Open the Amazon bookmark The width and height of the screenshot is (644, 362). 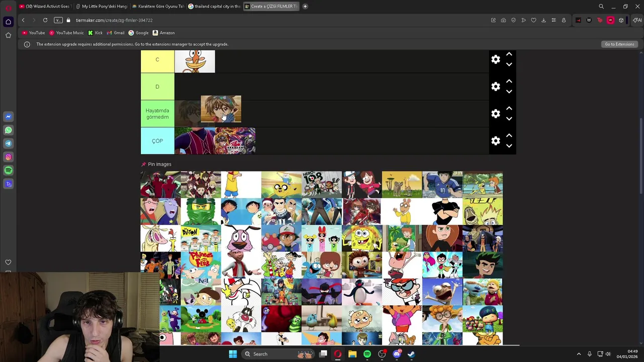[164, 33]
